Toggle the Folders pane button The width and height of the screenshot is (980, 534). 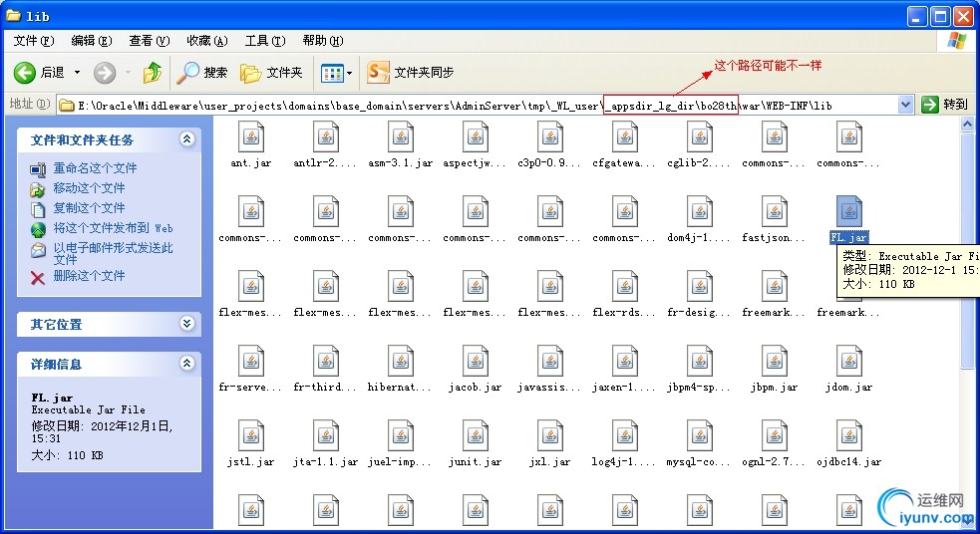(x=271, y=73)
